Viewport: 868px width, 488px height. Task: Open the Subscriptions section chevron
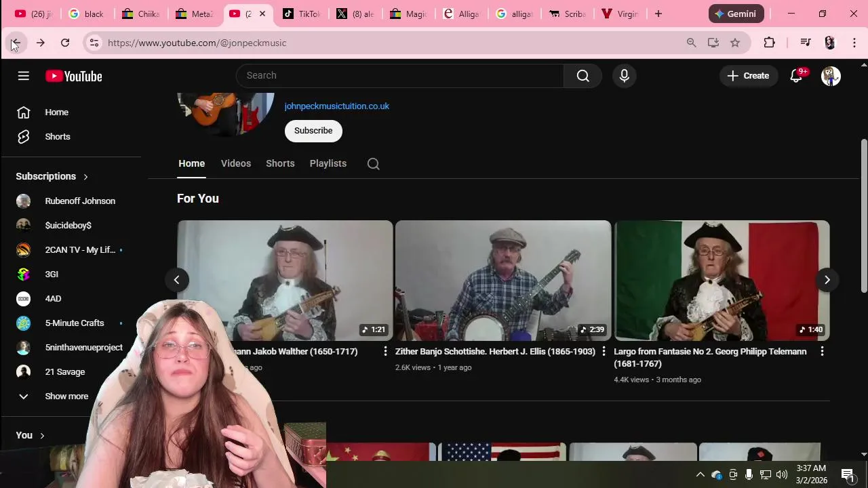[85, 177]
